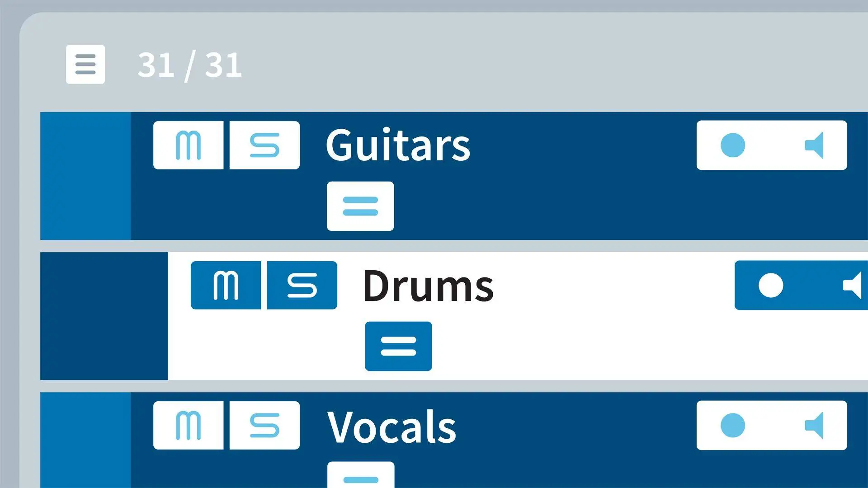Toggle input monitoring speaker on Guitars
Screen dimensions: 868x488
814,145
